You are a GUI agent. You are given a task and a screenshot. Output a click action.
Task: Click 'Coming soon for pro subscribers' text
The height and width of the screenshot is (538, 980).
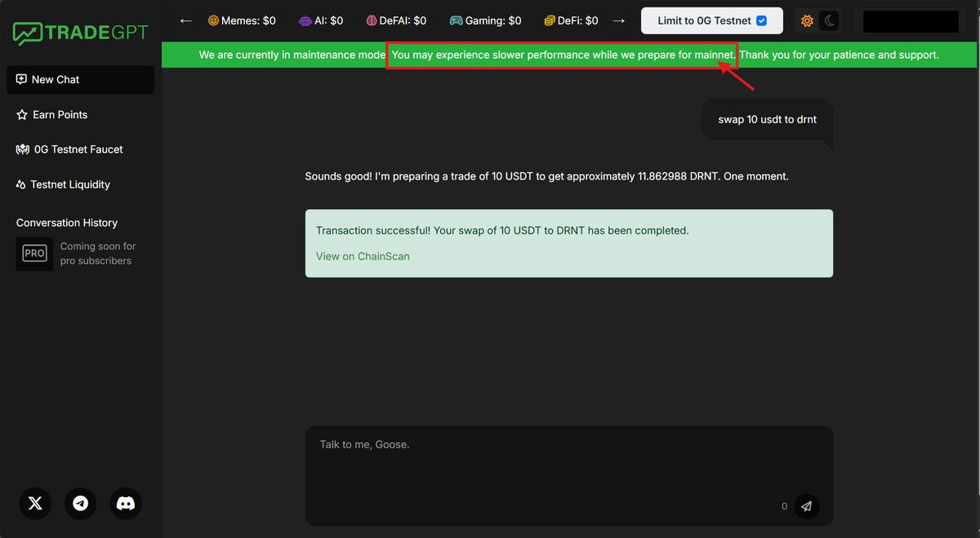[98, 254]
